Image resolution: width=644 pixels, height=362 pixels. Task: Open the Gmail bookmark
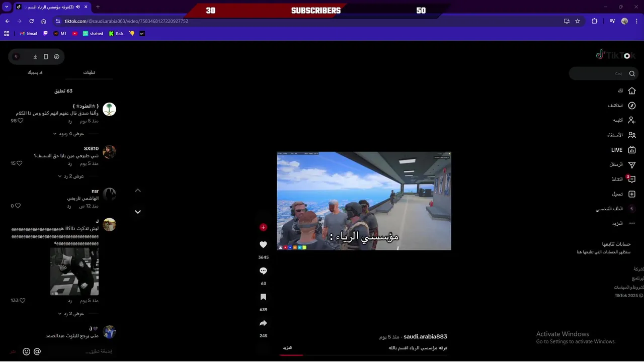pyautogui.click(x=28, y=34)
